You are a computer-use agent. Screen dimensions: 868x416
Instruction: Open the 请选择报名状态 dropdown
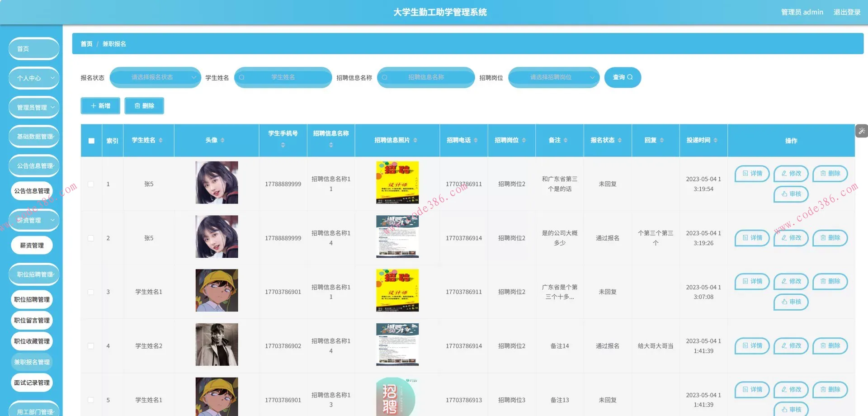156,77
